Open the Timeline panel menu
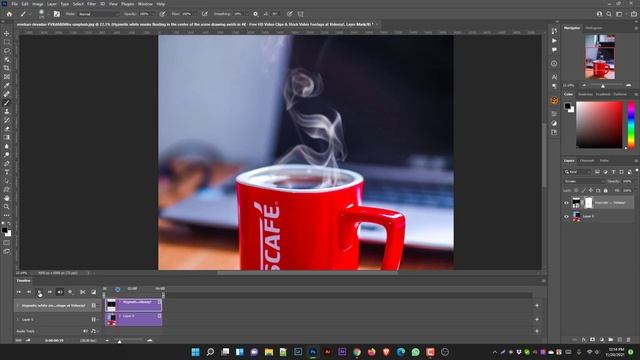 543,281
